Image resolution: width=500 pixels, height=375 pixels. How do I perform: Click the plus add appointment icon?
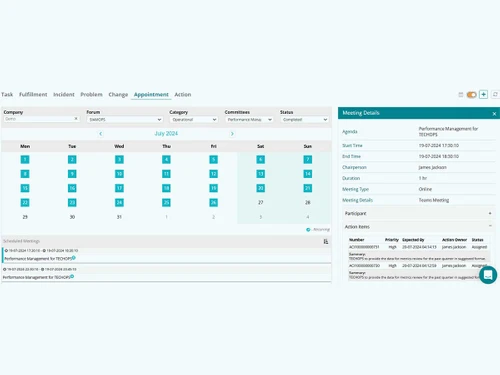click(483, 95)
